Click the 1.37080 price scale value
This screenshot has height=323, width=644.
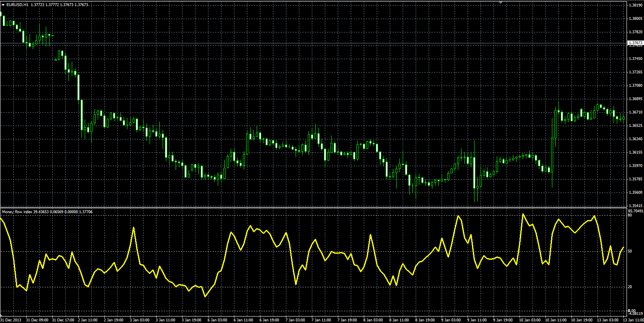point(635,85)
